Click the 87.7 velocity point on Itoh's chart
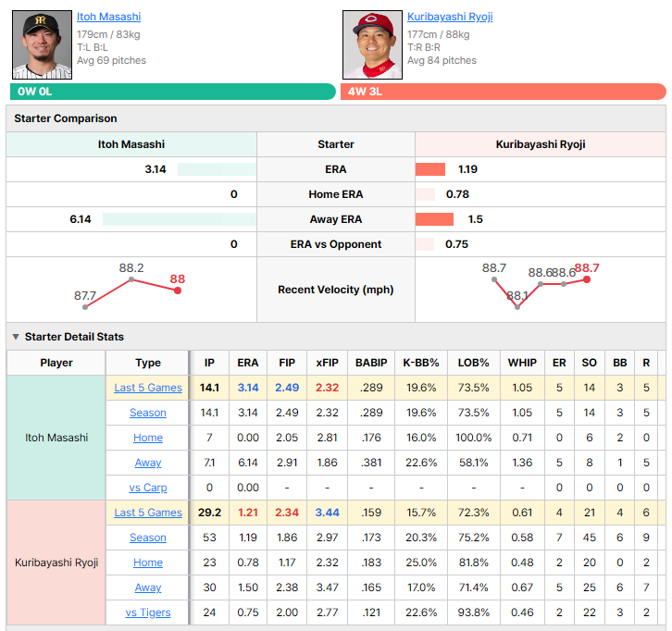The image size is (672, 631). (85, 307)
